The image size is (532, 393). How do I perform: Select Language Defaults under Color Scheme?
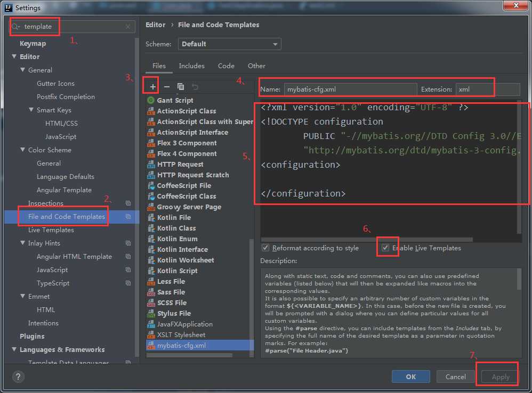66,176
